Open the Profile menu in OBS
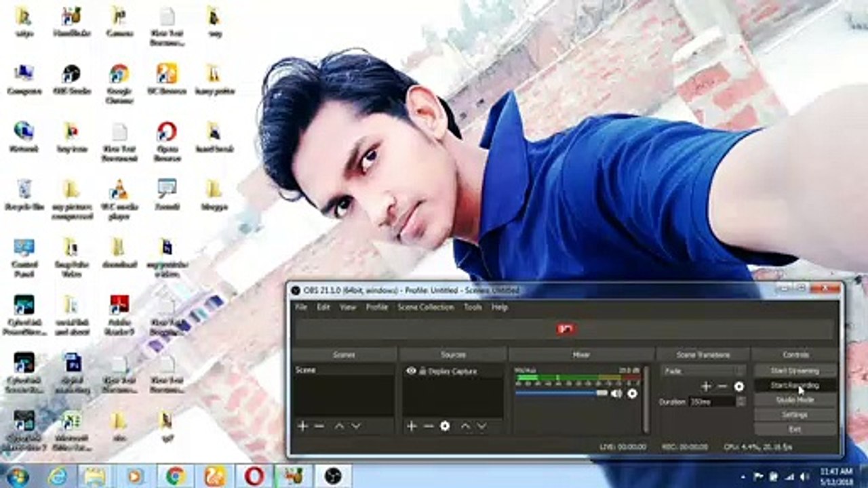 pos(377,307)
